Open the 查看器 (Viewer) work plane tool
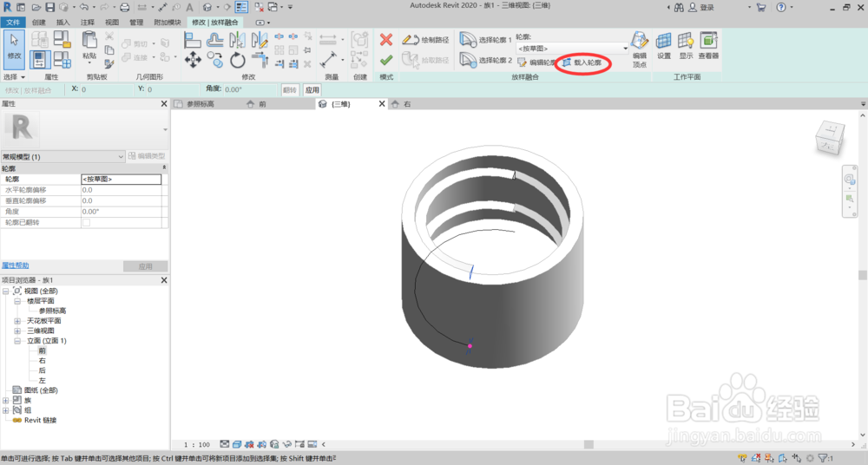Image resolution: width=868 pixels, height=465 pixels. coord(708,46)
